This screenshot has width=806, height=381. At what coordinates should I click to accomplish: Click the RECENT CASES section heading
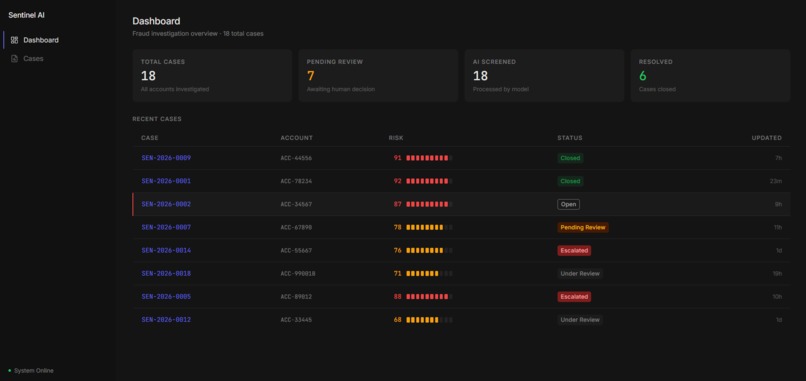[x=157, y=119]
